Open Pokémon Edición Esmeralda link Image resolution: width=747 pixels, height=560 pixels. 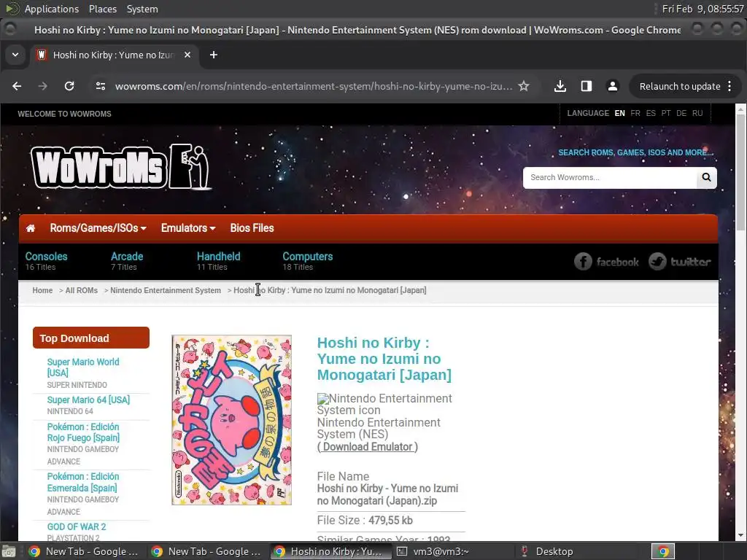(83, 482)
